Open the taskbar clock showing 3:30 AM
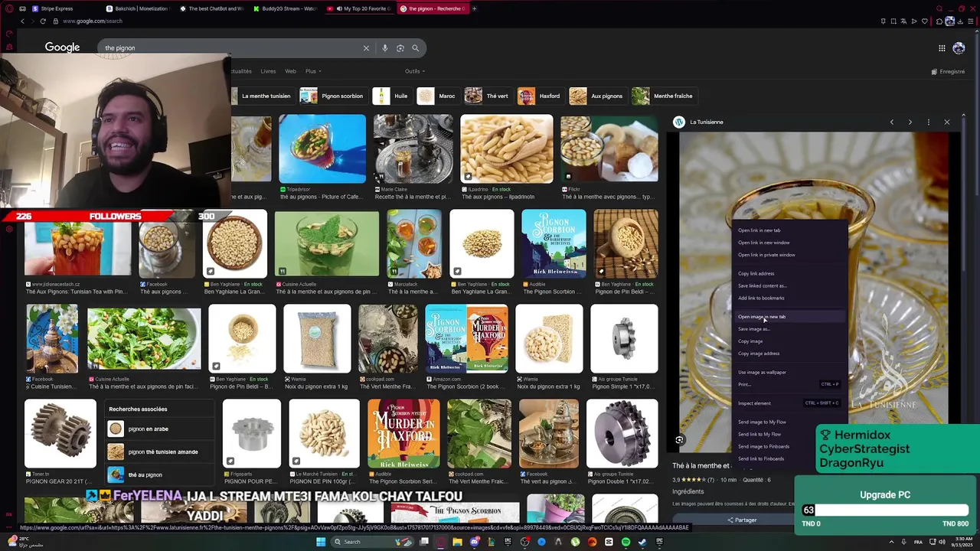 [x=963, y=541]
